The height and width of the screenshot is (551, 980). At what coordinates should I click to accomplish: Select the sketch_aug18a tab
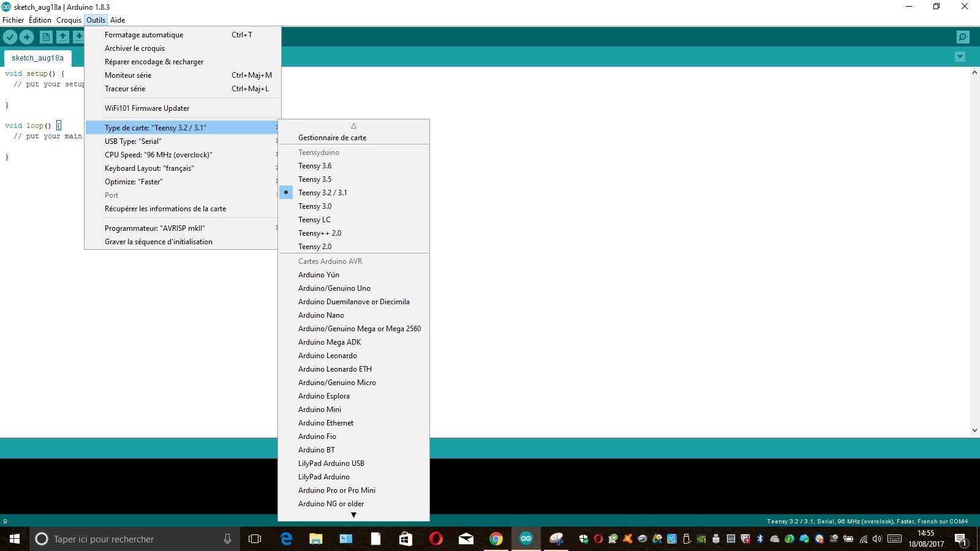coord(37,58)
